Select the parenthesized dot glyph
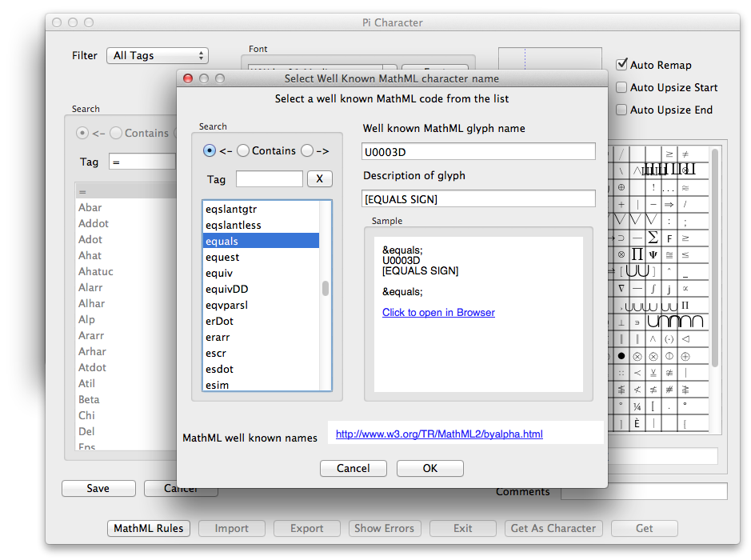The height and width of the screenshot is (560, 751). 669,339
